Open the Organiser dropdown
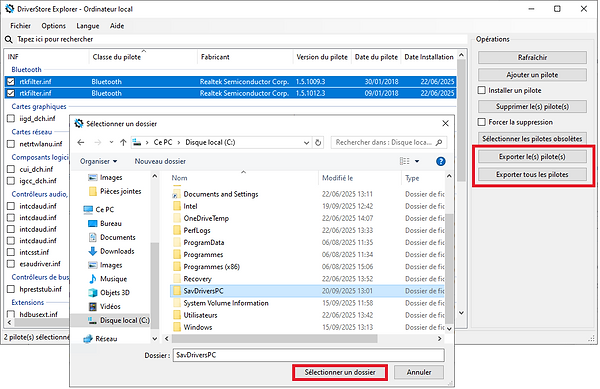The image size is (600, 389). tap(98, 161)
